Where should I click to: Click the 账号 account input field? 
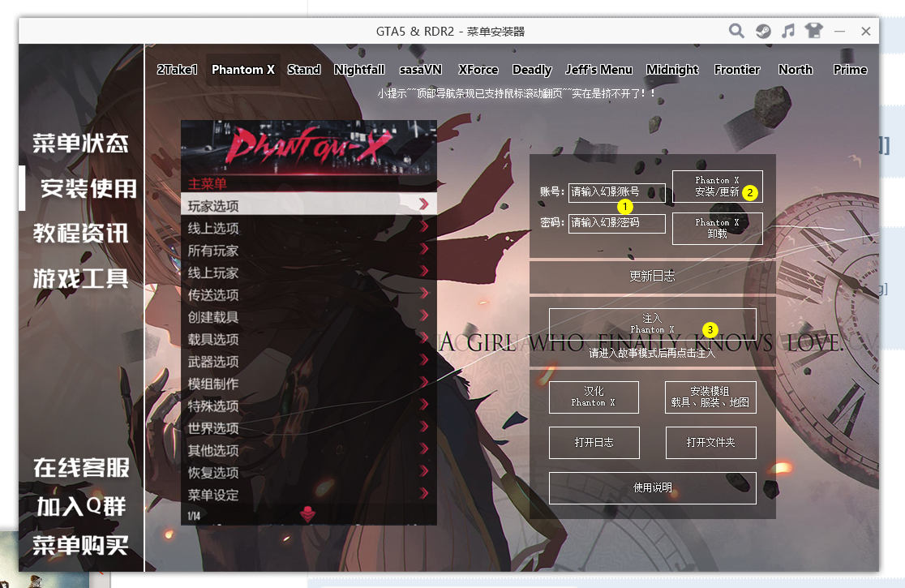click(616, 192)
